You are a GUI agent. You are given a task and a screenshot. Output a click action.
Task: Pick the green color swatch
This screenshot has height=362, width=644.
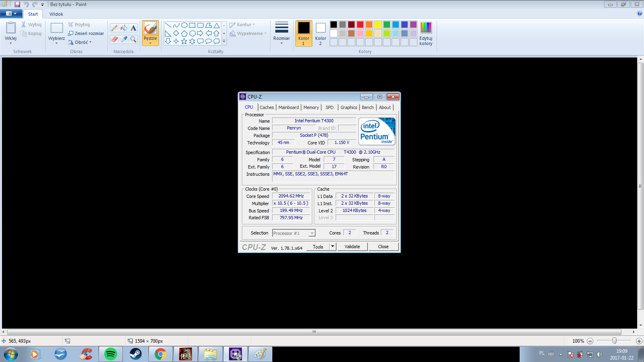(x=387, y=25)
